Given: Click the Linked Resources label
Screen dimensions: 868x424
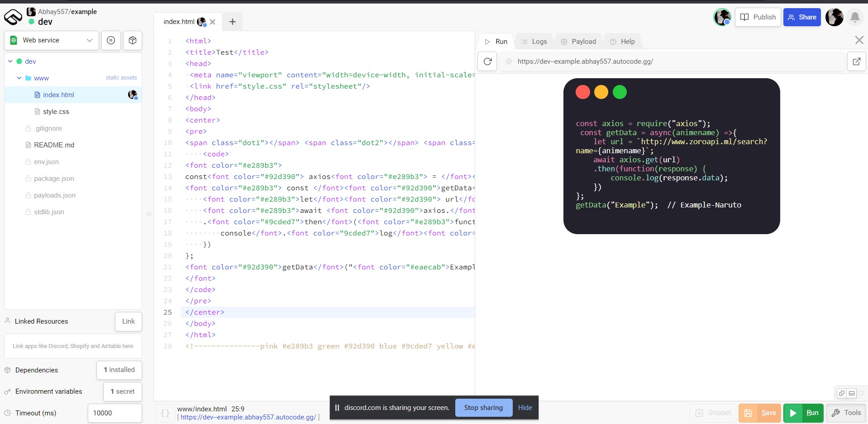Looking at the screenshot, I should [41, 321].
